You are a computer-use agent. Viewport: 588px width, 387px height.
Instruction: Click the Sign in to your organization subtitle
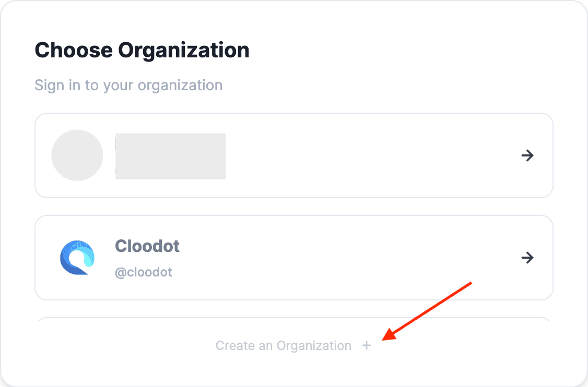click(128, 85)
